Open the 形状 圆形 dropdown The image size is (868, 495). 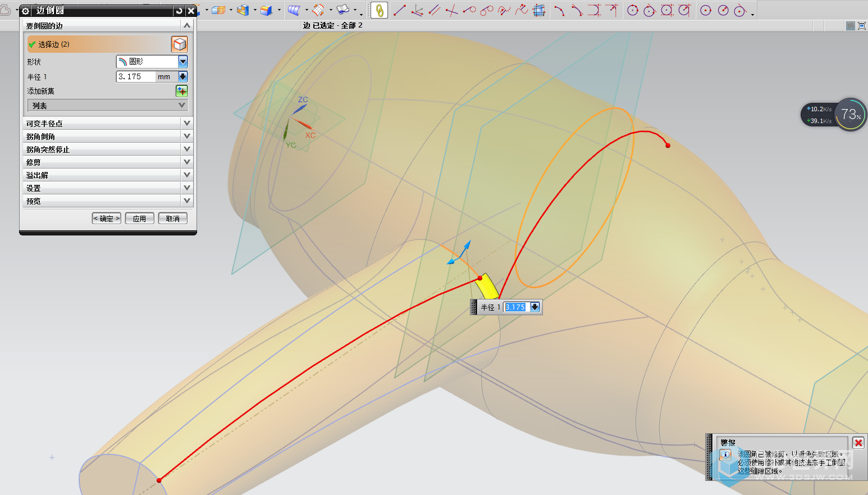tap(152, 61)
